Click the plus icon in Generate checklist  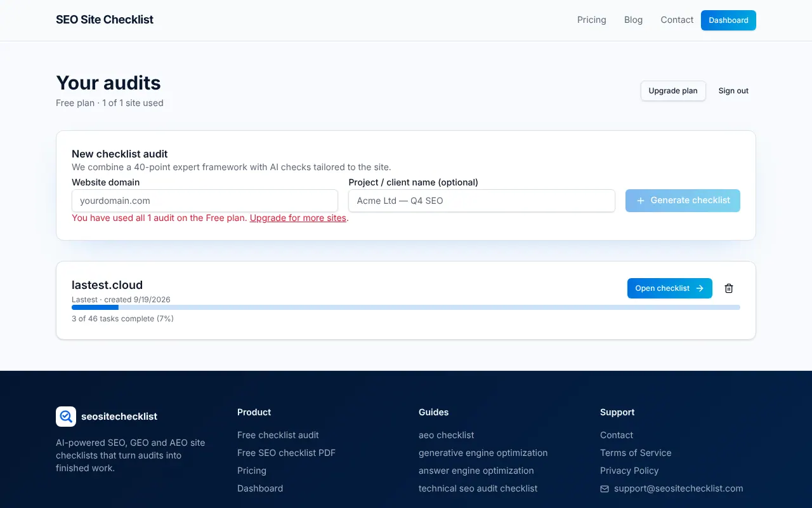(x=641, y=201)
